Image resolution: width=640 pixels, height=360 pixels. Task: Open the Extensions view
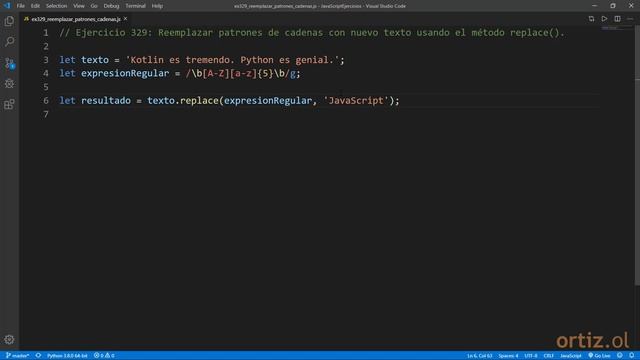click(x=9, y=104)
